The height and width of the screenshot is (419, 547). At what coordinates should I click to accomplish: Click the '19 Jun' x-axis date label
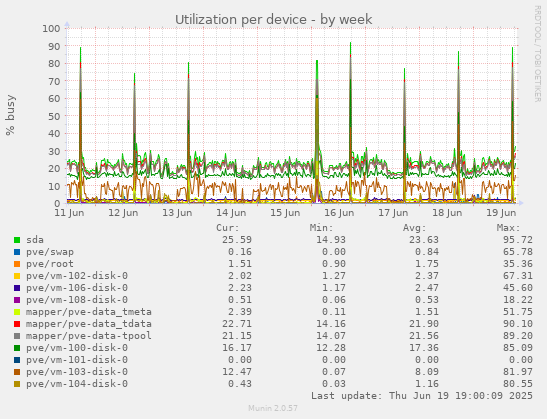pyautogui.click(x=502, y=213)
